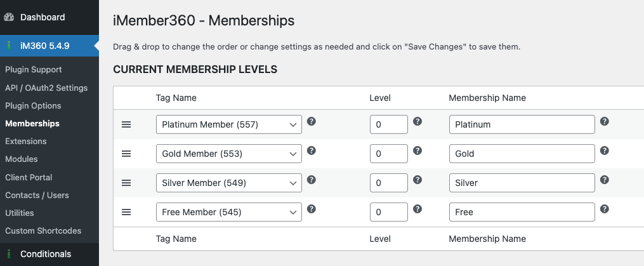
Task: Click help icon beside Platinum Member tag dropdown
Action: pos(312,121)
